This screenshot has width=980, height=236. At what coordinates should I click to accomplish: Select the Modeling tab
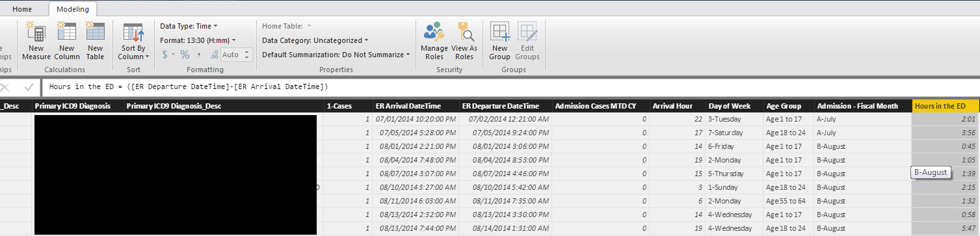[73, 9]
